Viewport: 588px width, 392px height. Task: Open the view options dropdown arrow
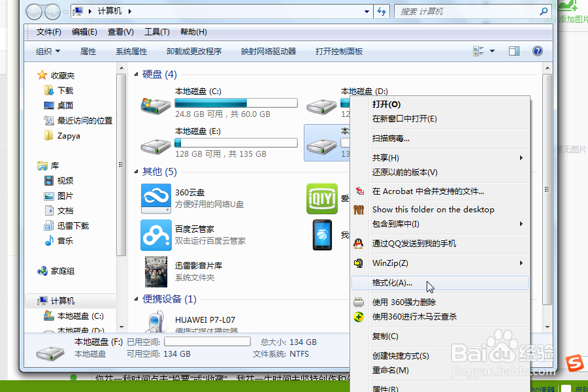click(492, 51)
